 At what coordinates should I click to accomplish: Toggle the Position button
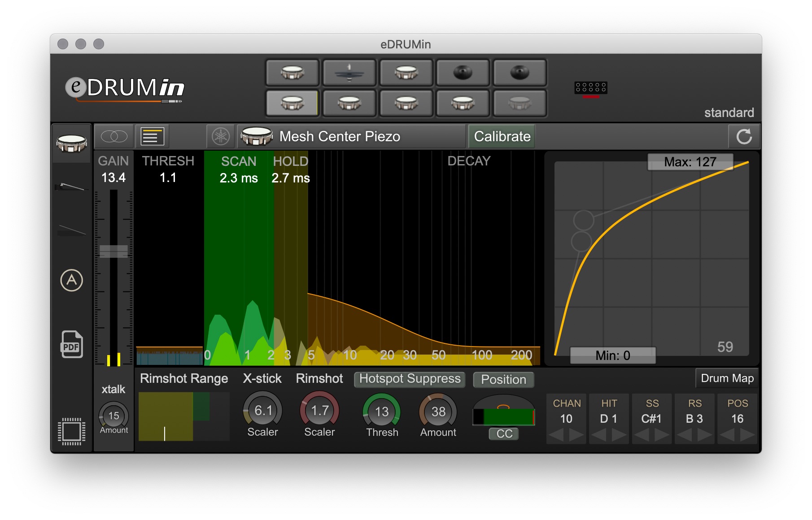[503, 380]
